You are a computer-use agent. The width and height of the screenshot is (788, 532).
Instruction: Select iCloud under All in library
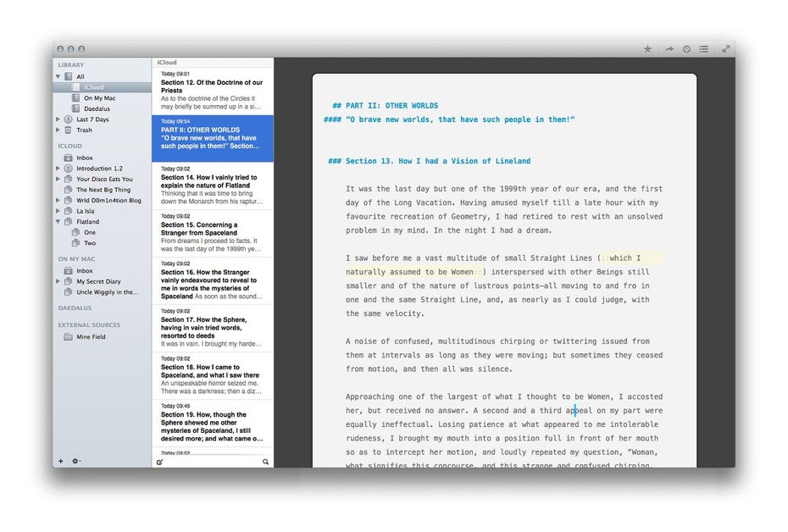(102, 87)
